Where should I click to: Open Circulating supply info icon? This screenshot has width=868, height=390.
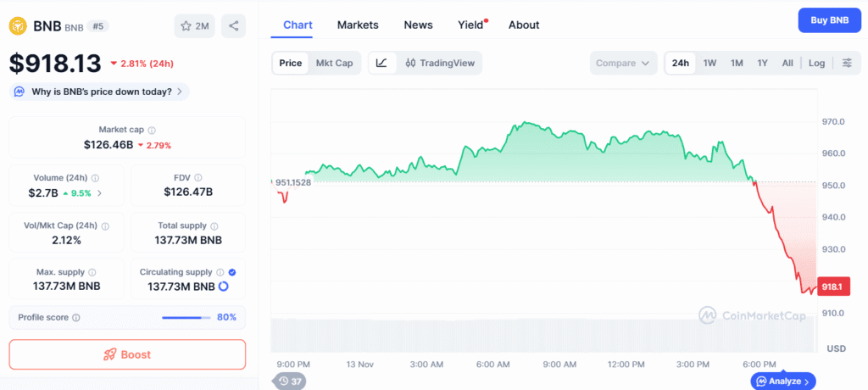(x=220, y=272)
